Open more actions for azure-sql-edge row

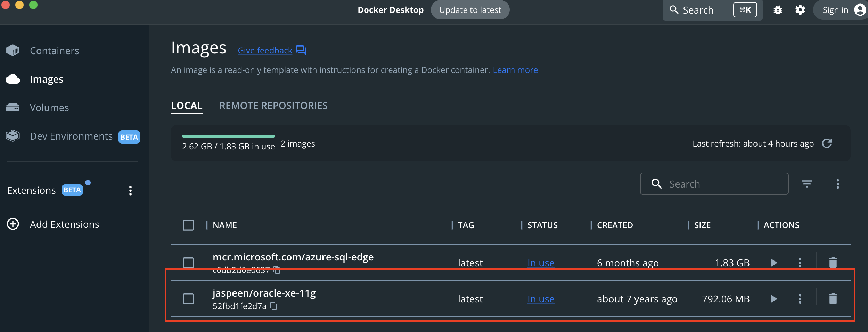click(800, 263)
